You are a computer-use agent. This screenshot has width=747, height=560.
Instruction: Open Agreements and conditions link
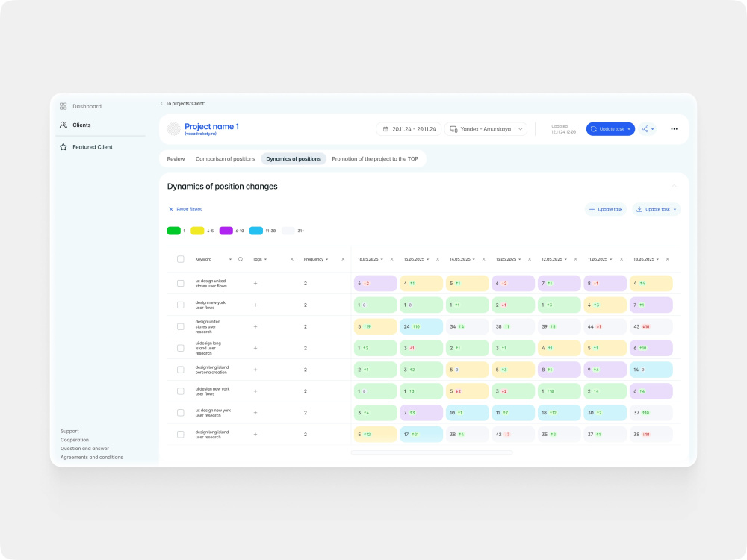click(91, 457)
